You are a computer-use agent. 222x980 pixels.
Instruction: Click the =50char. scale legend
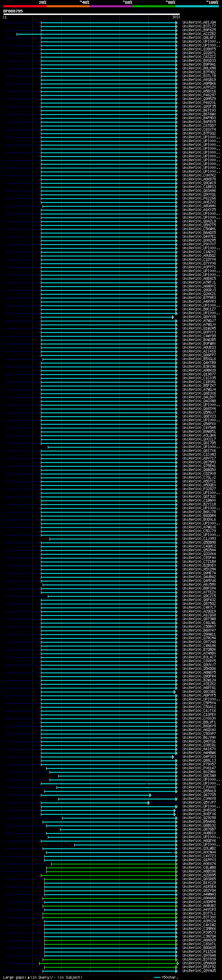(x=165, y=977)
